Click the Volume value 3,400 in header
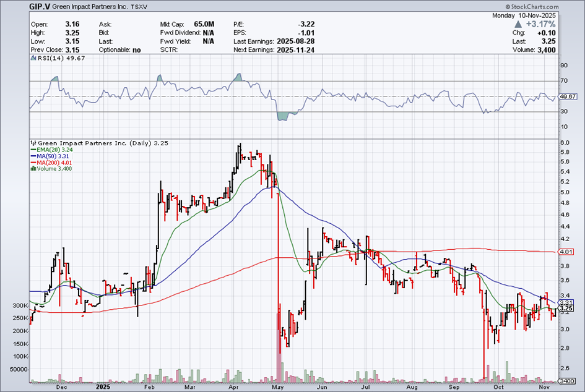Screen dimensions: 585x392 pyautogui.click(x=547, y=50)
